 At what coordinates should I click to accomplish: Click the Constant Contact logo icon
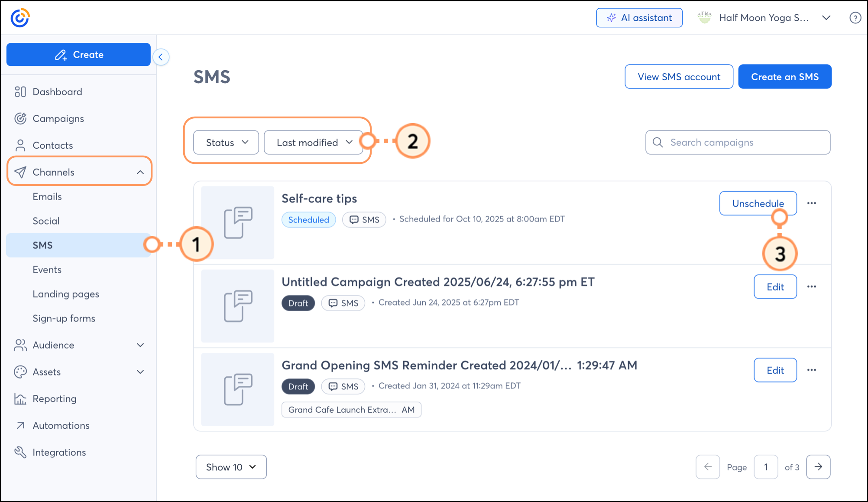(x=20, y=18)
